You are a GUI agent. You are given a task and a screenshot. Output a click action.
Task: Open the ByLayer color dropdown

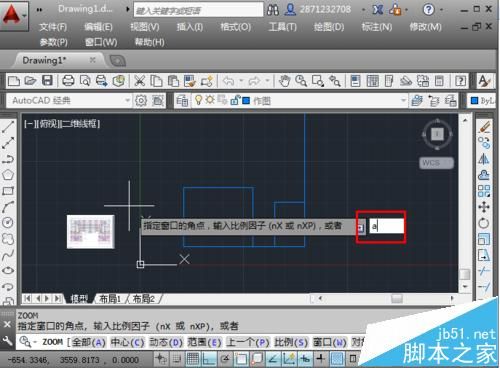click(x=482, y=100)
